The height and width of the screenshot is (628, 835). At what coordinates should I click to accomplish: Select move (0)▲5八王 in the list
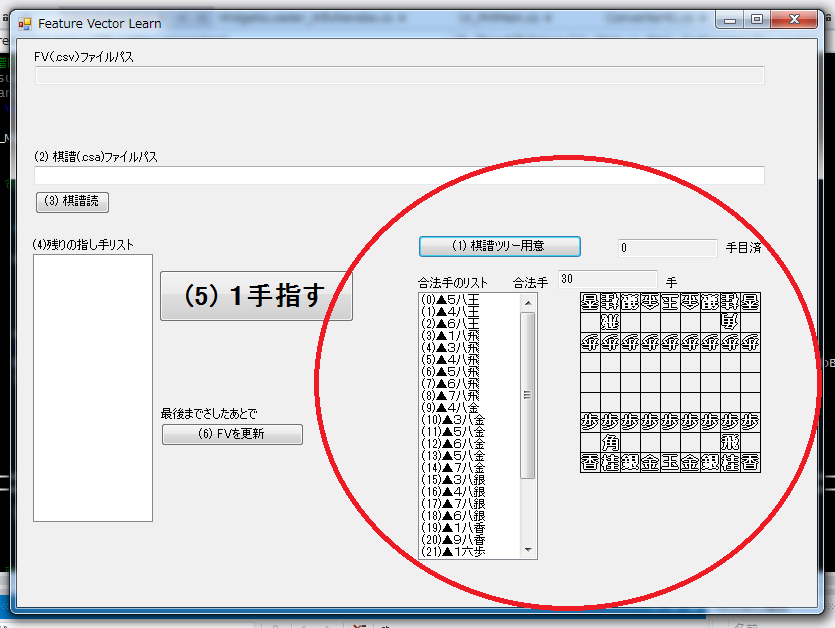pyautogui.click(x=450, y=300)
